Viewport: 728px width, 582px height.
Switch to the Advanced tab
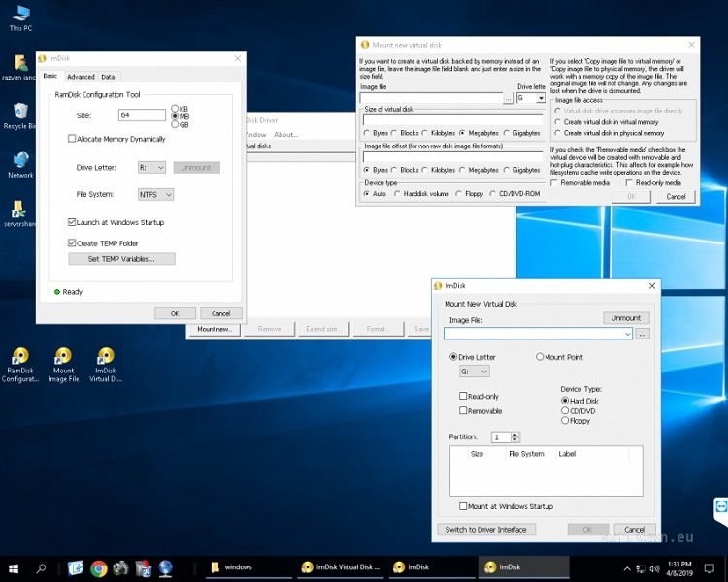pos(81,77)
